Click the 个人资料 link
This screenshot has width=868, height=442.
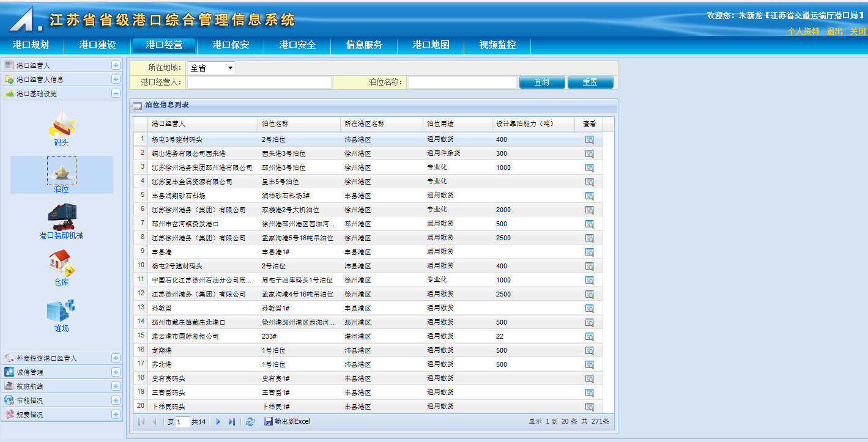click(803, 32)
